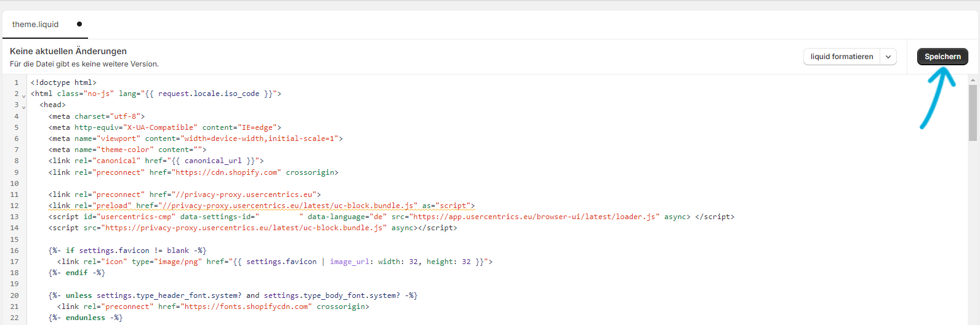980x325 pixels.
Task: Click the if settings.favicon line
Action: click(127, 251)
